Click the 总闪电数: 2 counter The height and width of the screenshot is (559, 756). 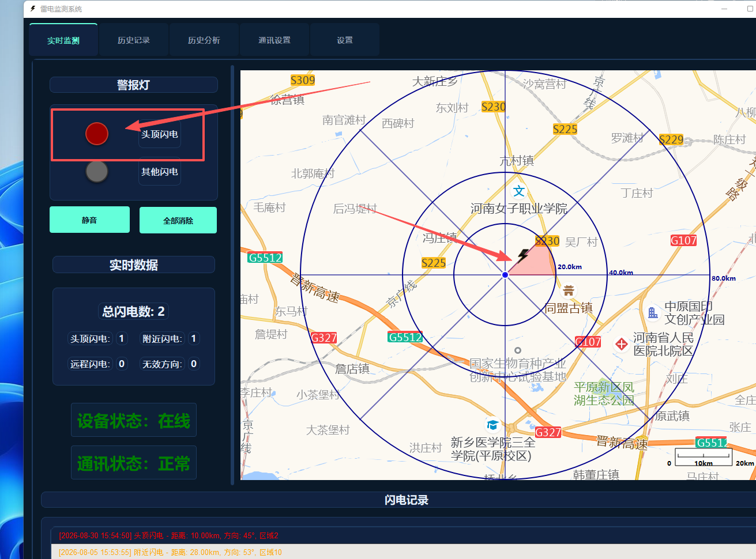click(134, 312)
